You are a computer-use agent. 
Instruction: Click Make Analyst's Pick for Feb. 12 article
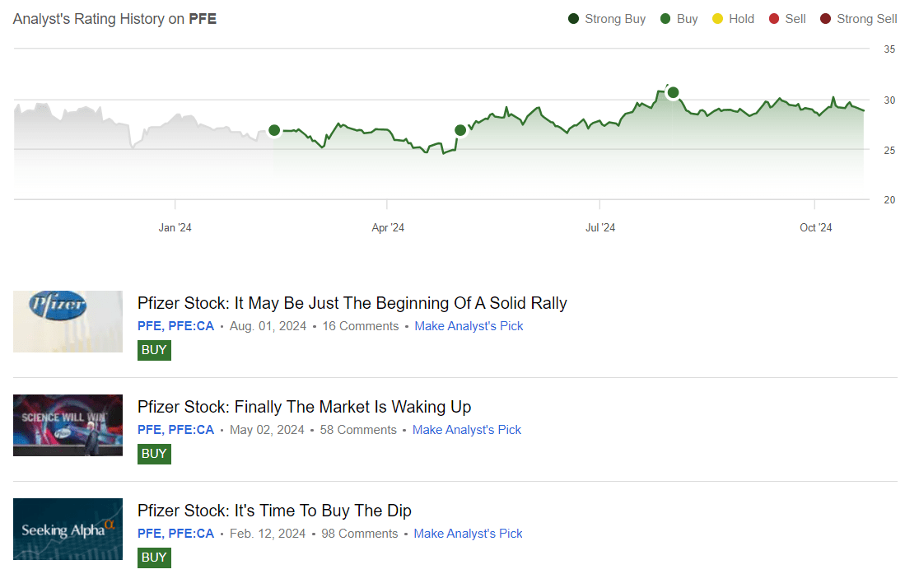point(468,534)
